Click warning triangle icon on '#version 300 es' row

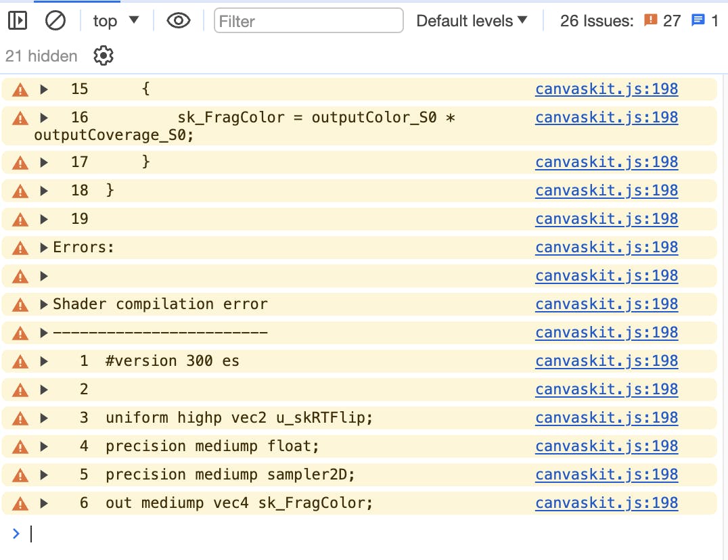pyautogui.click(x=20, y=361)
